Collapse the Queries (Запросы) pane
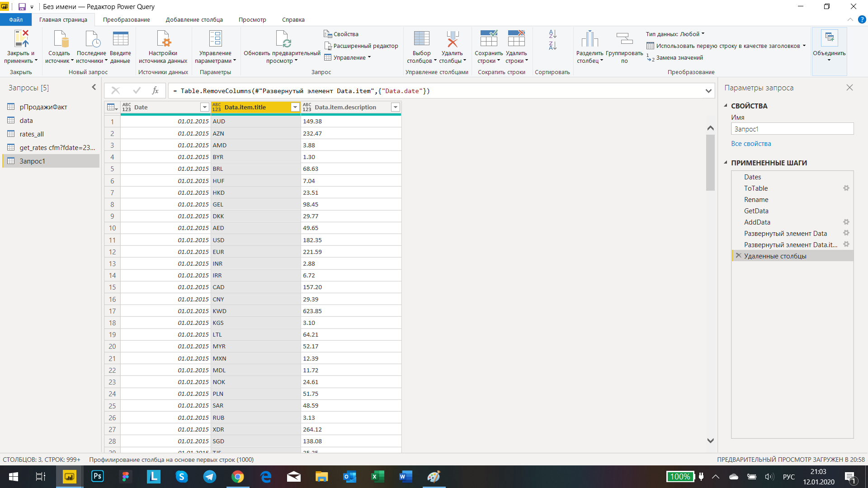The height and width of the screenshot is (488, 868). [x=94, y=87]
